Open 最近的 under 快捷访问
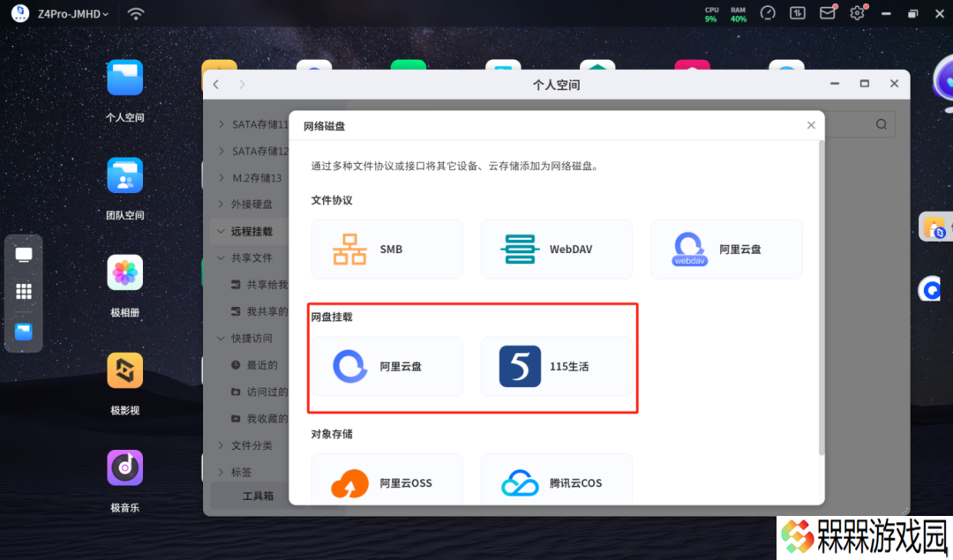This screenshot has height=560, width=953. coord(255,365)
